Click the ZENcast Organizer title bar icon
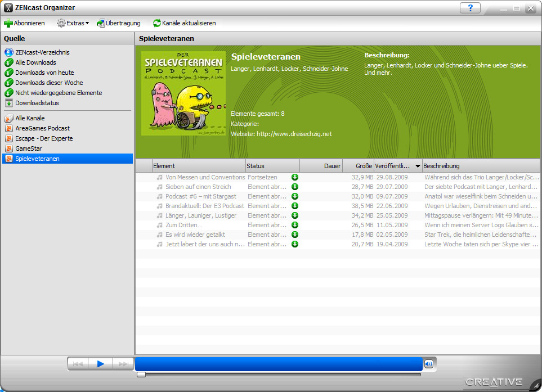This screenshot has height=392, width=542. click(8, 8)
